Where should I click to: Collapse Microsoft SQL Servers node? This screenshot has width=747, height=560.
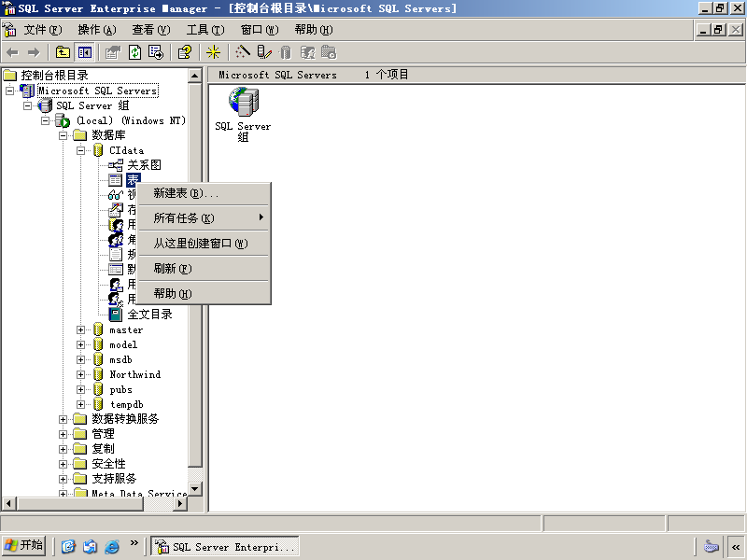[9, 91]
